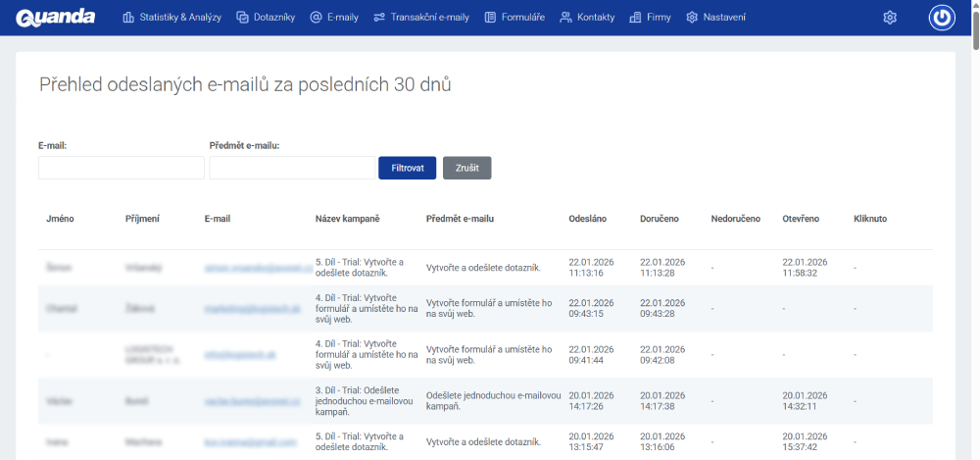Click sent time 22.01.2026 09:41:44
The width and height of the screenshot is (980, 460).
point(591,354)
